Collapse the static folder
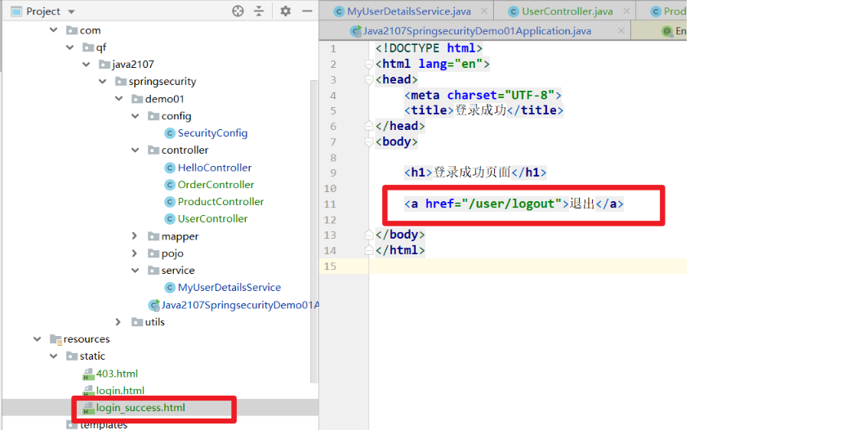The image size is (868, 430). pyautogui.click(x=54, y=356)
